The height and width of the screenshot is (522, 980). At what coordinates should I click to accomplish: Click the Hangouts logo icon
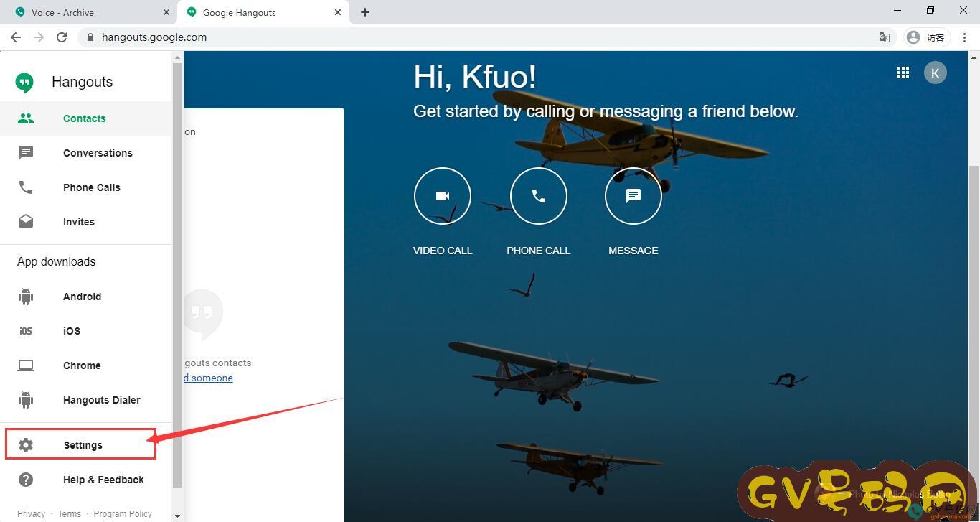point(25,83)
